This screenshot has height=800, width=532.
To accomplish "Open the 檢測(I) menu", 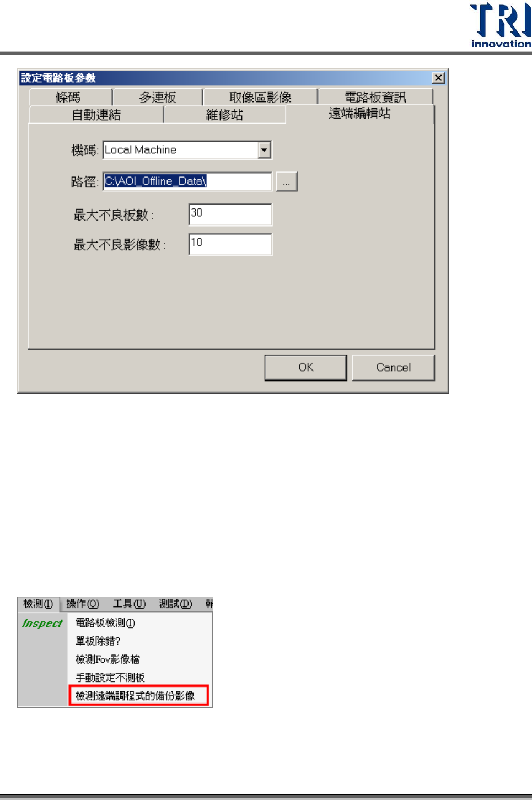I will (38, 604).
